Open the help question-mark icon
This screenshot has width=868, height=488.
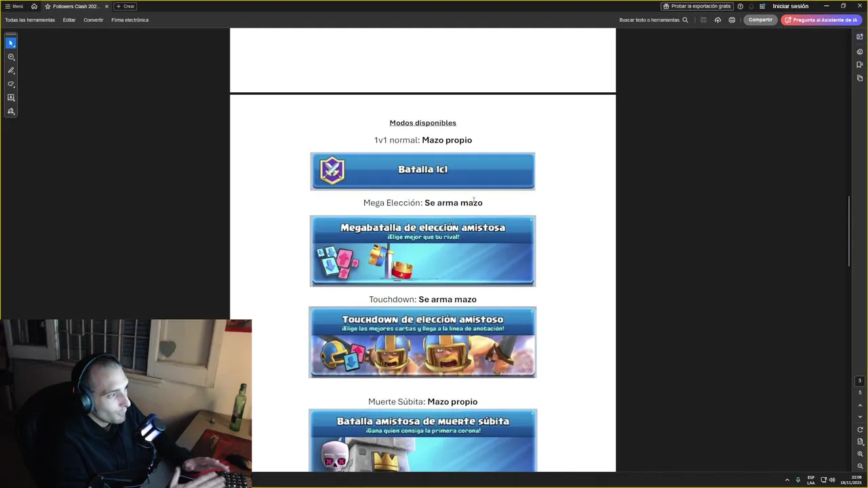[741, 6]
